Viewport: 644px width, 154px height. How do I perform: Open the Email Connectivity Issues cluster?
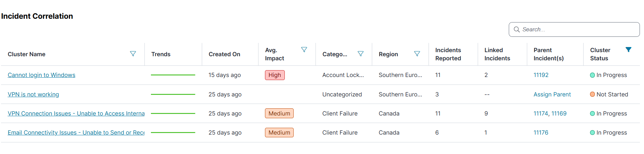pyautogui.click(x=76, y=133)
